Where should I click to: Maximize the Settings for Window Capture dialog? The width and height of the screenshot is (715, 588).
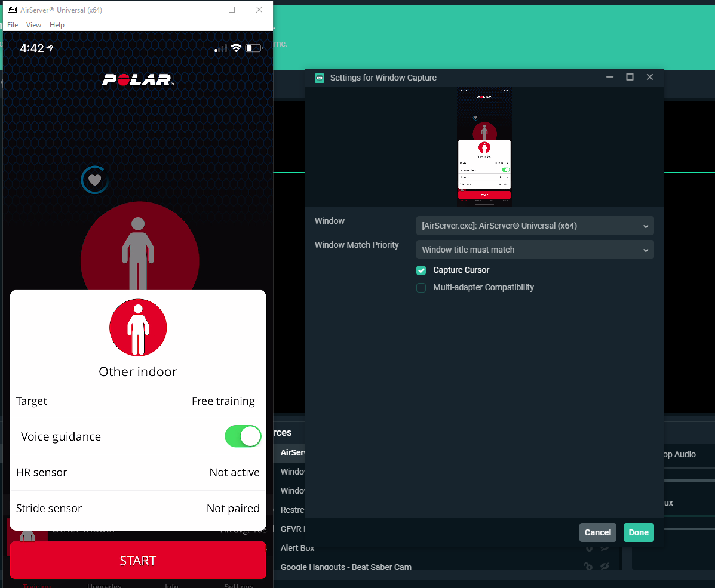coord(630,77)
